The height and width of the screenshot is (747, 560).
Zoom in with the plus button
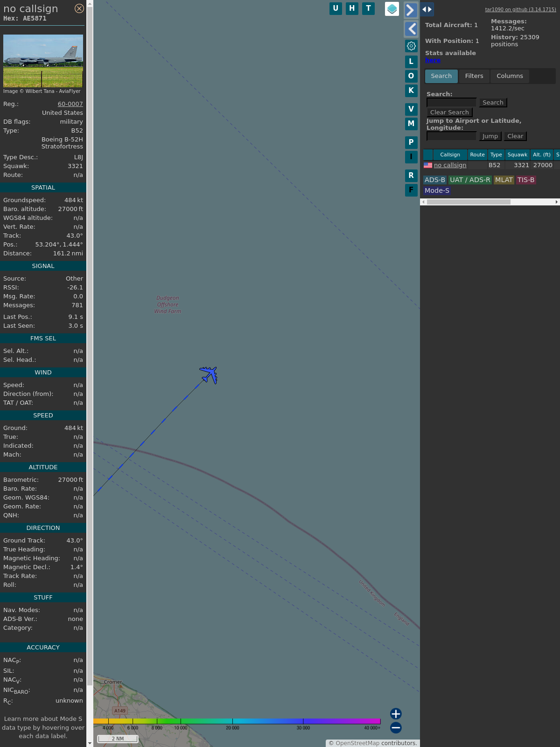[x=396, y=713]
